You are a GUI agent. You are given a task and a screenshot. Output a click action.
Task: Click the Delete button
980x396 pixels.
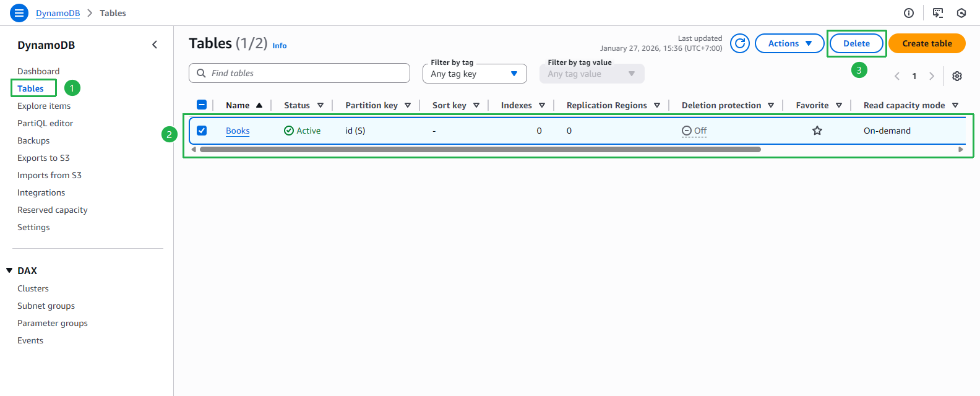856,43
